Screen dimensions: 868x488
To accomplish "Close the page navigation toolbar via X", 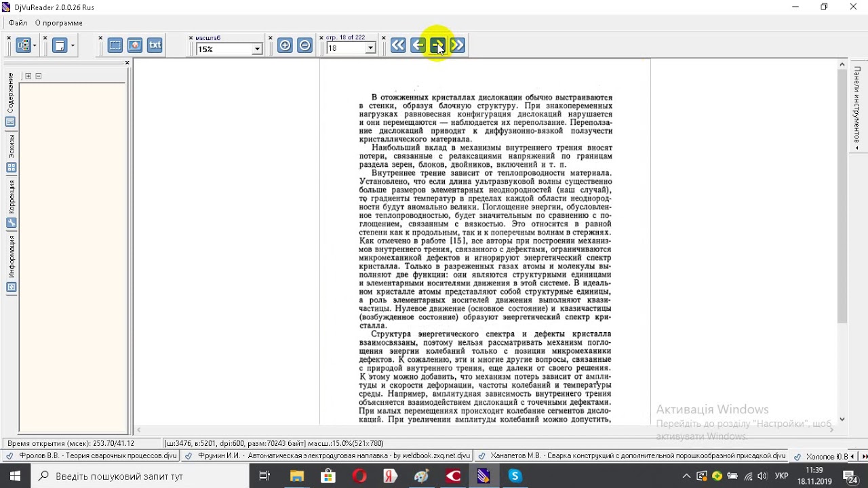I will [x=321, y=38].
